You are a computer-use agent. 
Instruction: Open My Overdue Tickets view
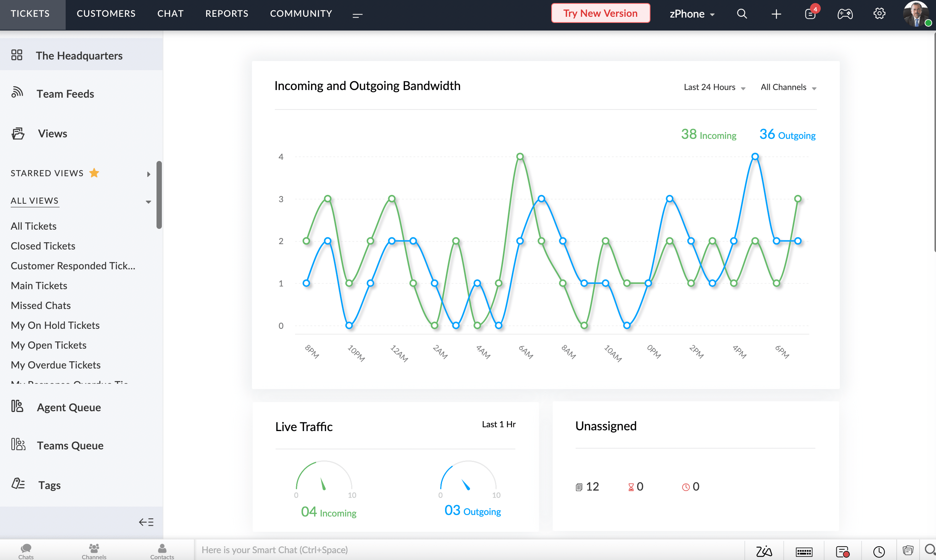coord(55,365)
